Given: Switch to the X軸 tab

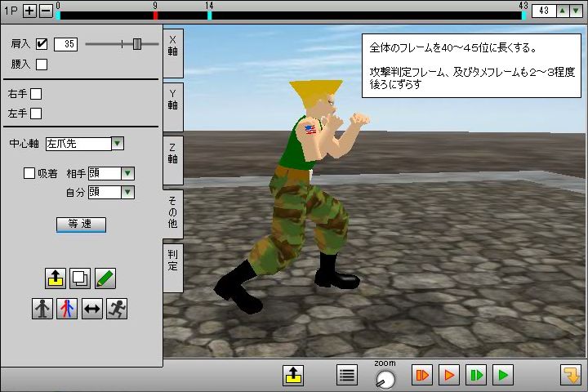Looking at the screenshot, I should [x=173, y=52].
